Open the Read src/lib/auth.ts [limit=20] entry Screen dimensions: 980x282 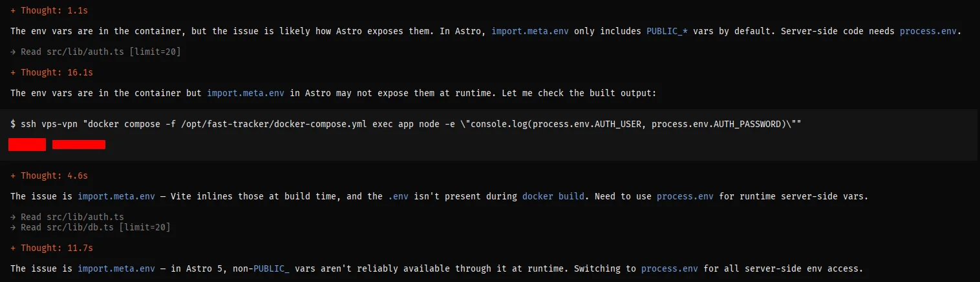point(96,52)
